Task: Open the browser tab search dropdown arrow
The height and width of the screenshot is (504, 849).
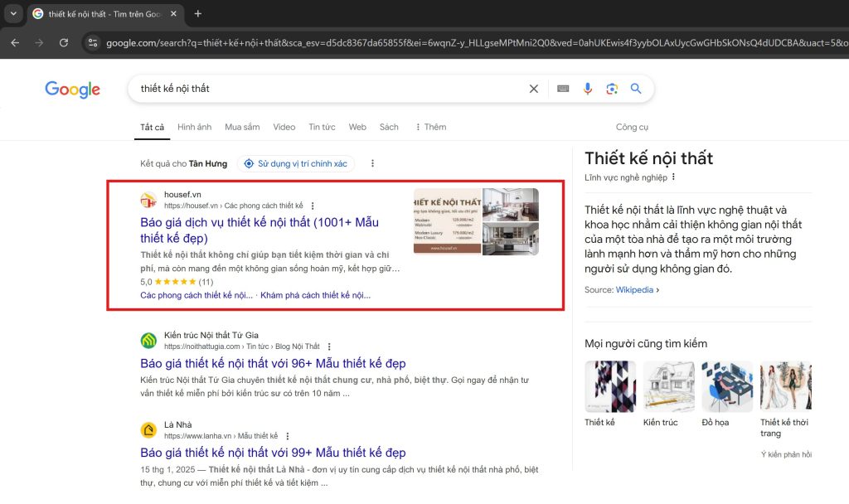Action: pos(13,13)
